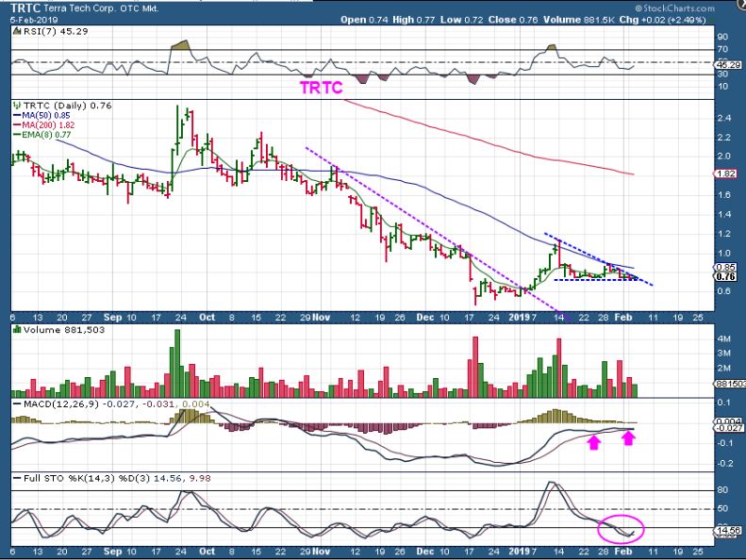Click 'Dec' on the stochastic panel date axis
Image resolution: width=746 pixels, height=560 pixels.
[424, 552]
